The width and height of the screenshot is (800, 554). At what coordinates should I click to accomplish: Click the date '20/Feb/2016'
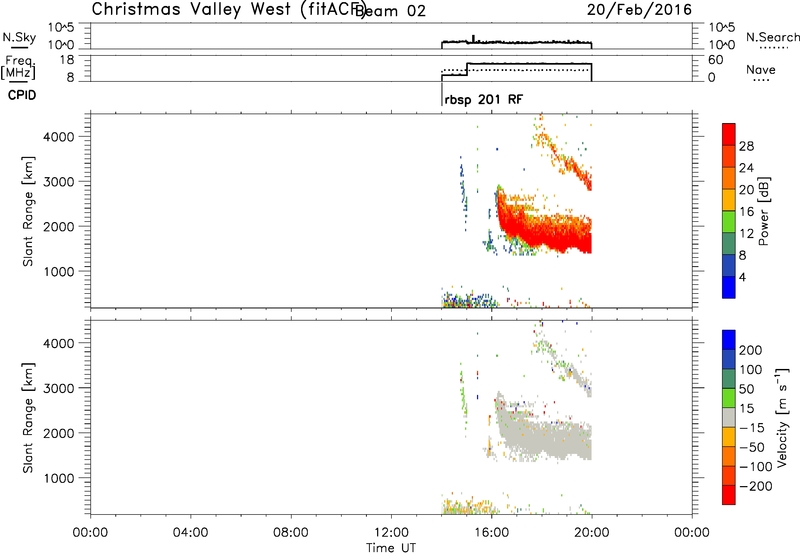coord(639,10)
